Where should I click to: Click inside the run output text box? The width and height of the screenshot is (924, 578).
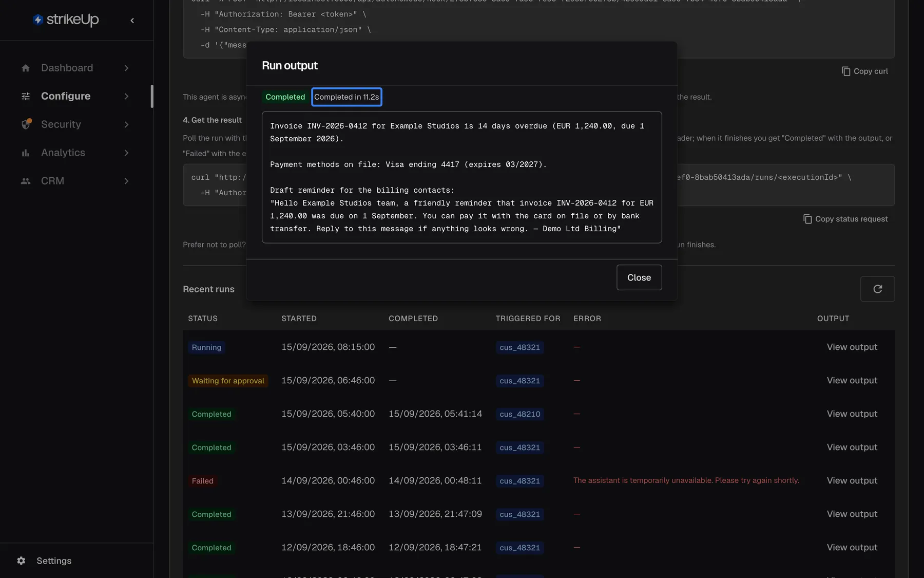(x=461, y=177)
